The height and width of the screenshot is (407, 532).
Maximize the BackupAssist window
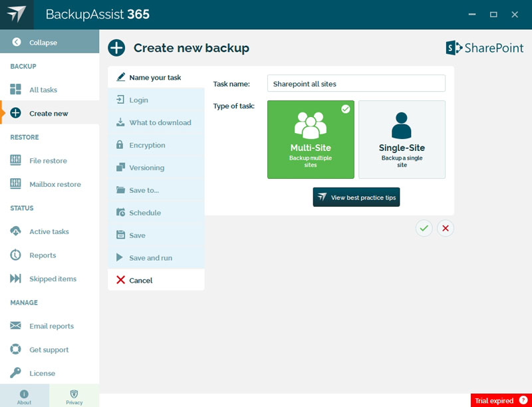click(x=493, y=14)
